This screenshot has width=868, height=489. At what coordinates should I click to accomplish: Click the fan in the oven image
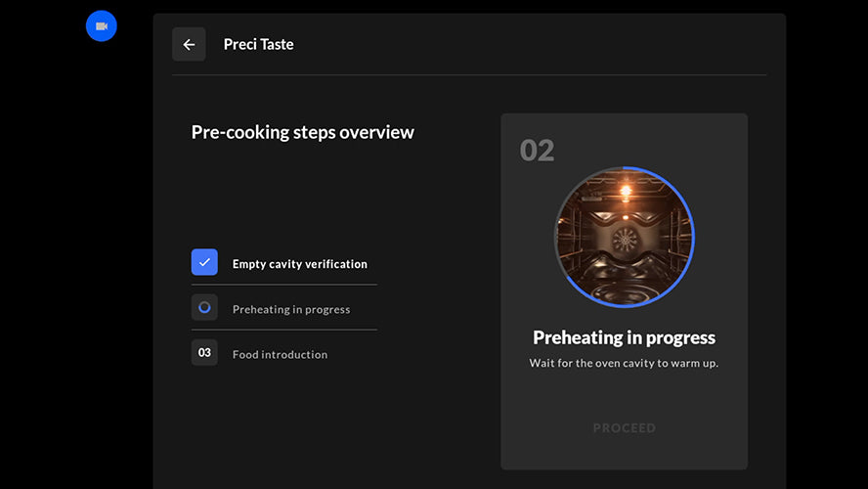623,239
